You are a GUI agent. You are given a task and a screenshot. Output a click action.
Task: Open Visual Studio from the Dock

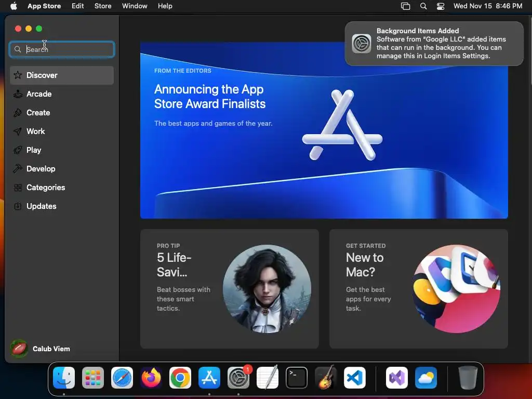(x=396, y=378)
